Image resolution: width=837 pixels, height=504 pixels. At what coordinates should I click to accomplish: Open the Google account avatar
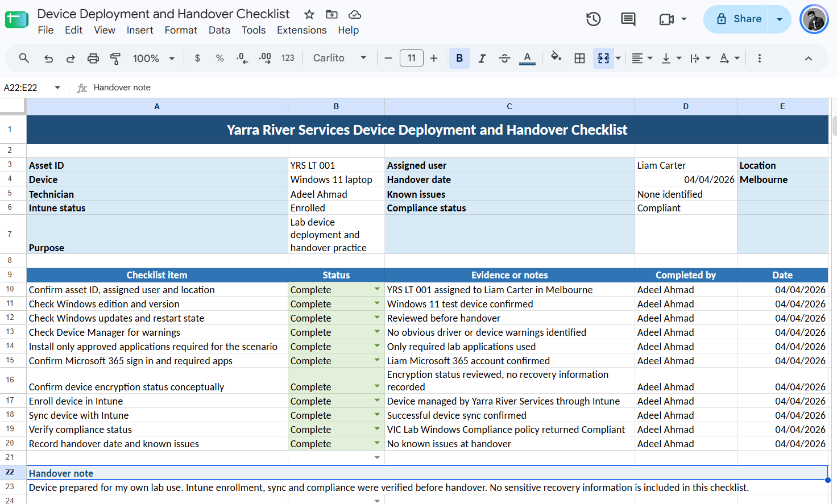point(814,19)
